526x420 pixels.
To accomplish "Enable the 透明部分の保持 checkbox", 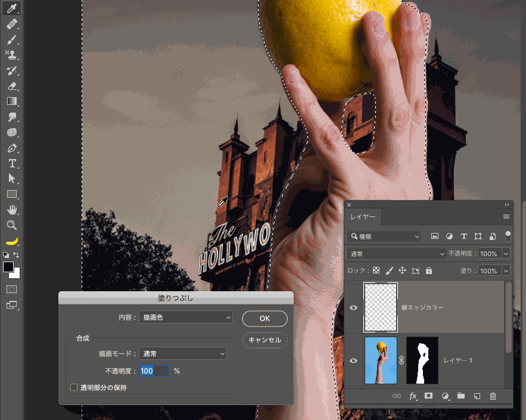I will pyautogui.click(x=74, y=387).
